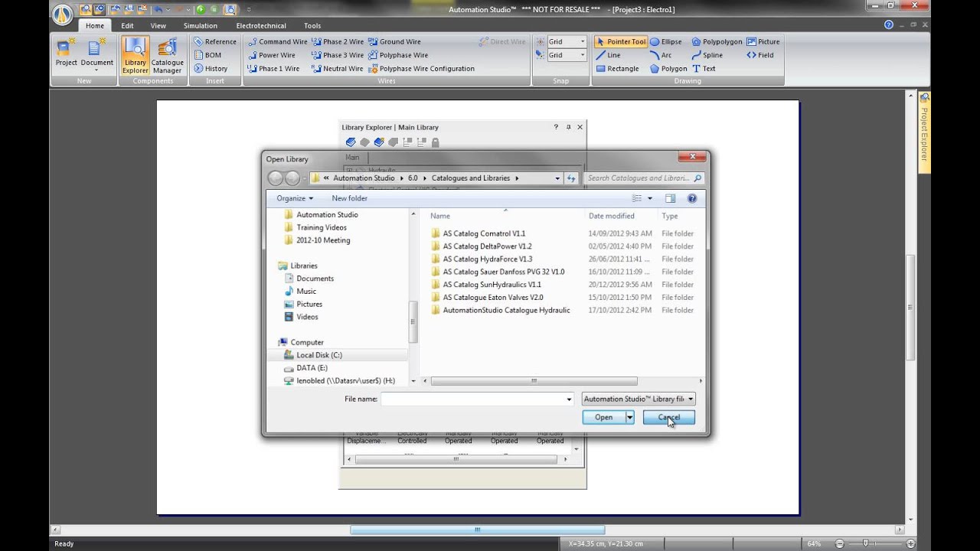Image resolution: width=980 pixels, height=551 pixels.
Task: Insert a Field
Action: [x=760, y=55]
